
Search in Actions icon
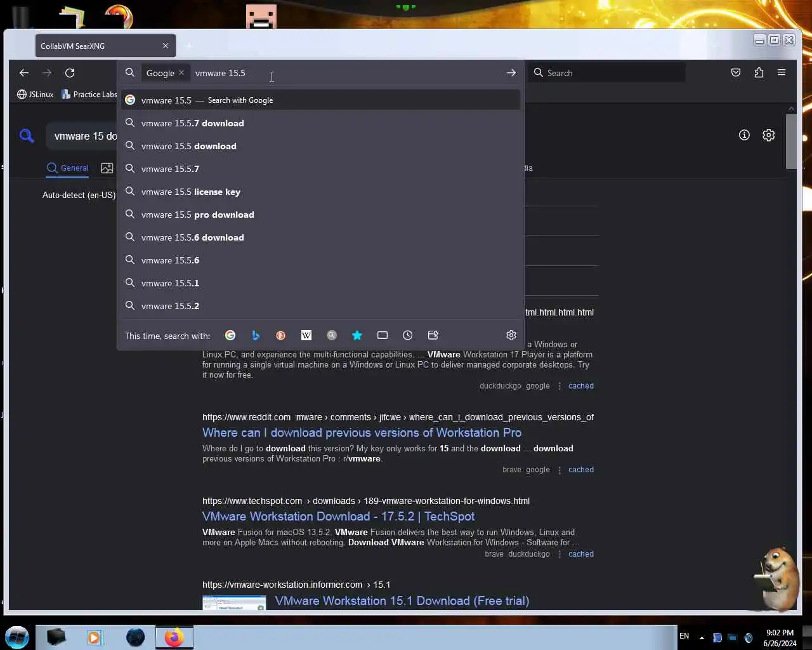(433, 335)
